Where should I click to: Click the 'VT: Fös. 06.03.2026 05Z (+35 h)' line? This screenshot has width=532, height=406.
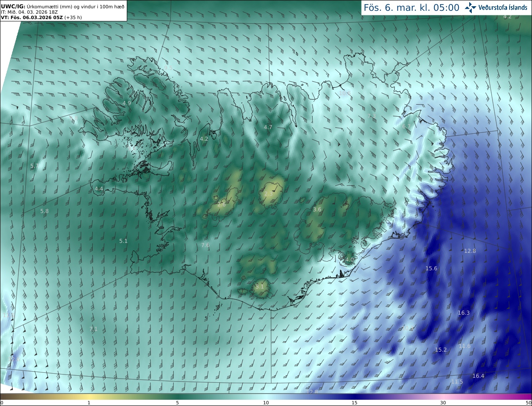[41, 17]
